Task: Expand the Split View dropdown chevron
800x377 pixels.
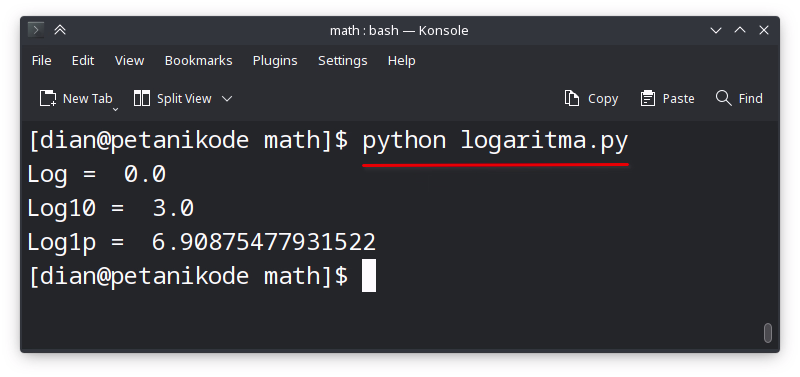Action: click(227, 98)
